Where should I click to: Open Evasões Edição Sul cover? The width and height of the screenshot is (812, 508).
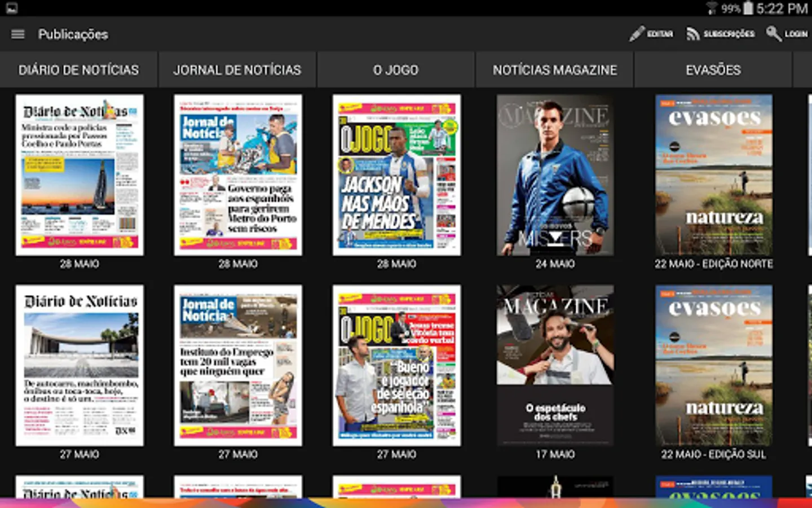(x=714, y=366)
